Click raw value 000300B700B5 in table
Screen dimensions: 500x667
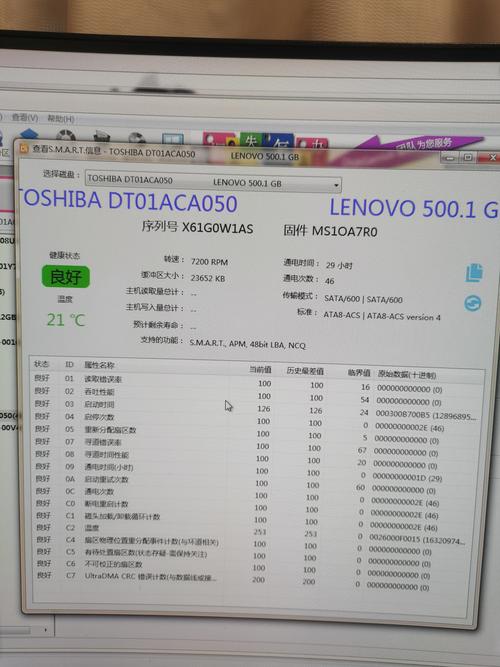(426, 415)
